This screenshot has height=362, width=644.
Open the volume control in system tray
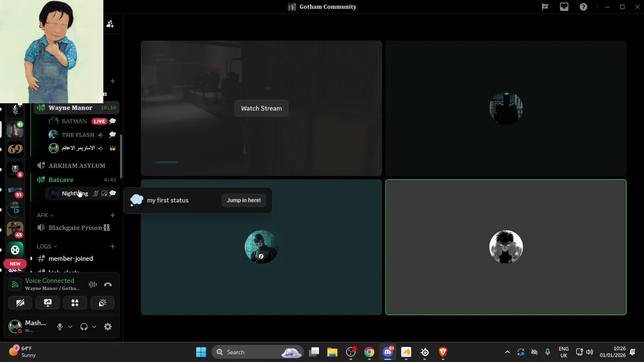tap(590, 352)
